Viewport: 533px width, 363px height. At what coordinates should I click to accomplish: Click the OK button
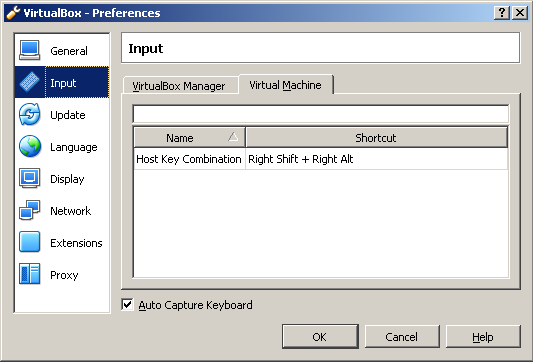point(320,336)
